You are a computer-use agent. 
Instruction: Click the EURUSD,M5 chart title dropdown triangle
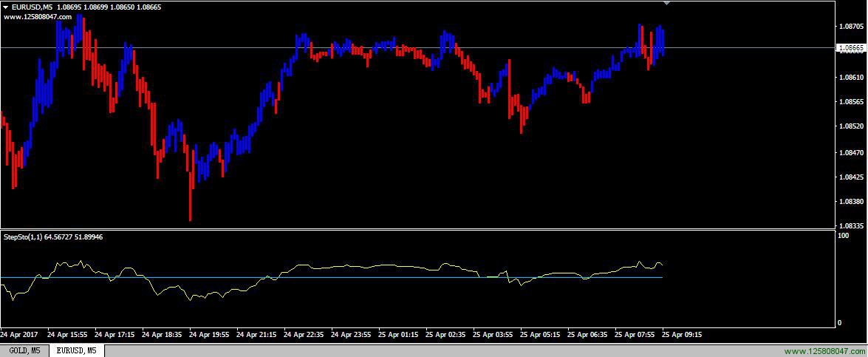(6, 8)
